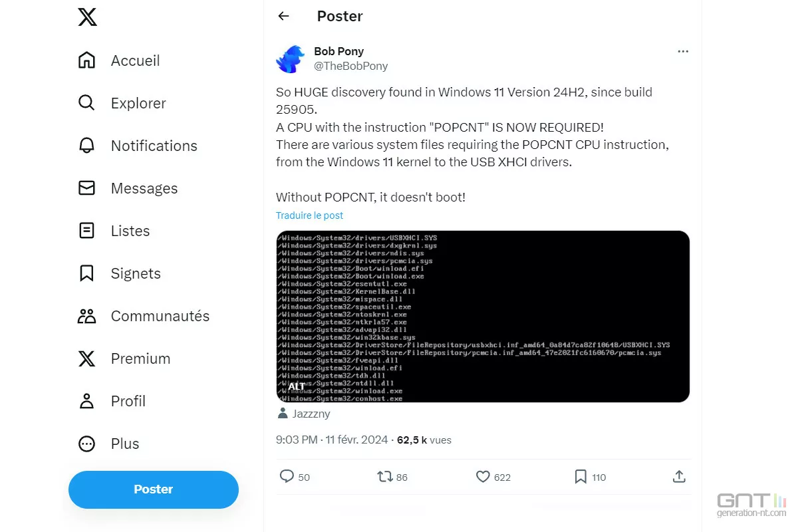Go back using the left arrow
Image resolution: width=798 pixels, height=532 pixels.
[284, 16]
